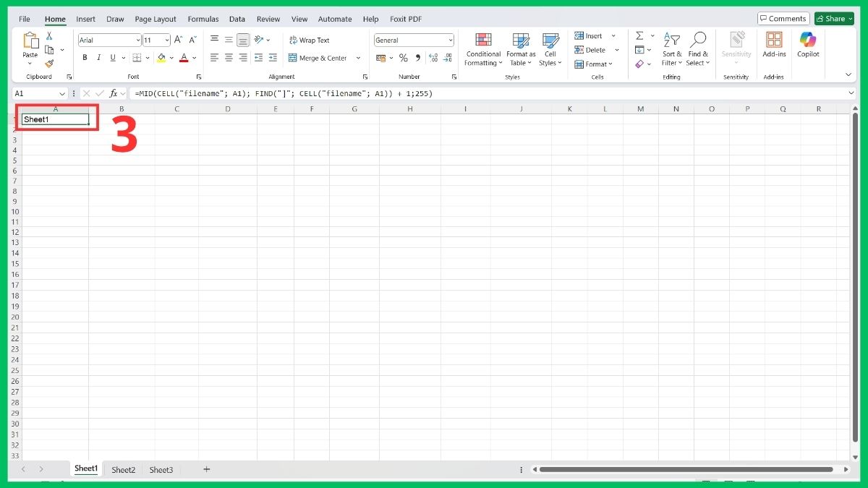Image resolution: width=868 pixels, height=488 pixels.
Task: Open the Fill Color dropdown arrow
Action: (171, 58)
